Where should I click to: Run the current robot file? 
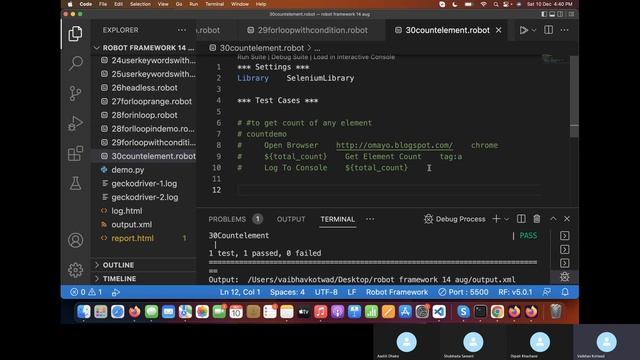point(523,30)
